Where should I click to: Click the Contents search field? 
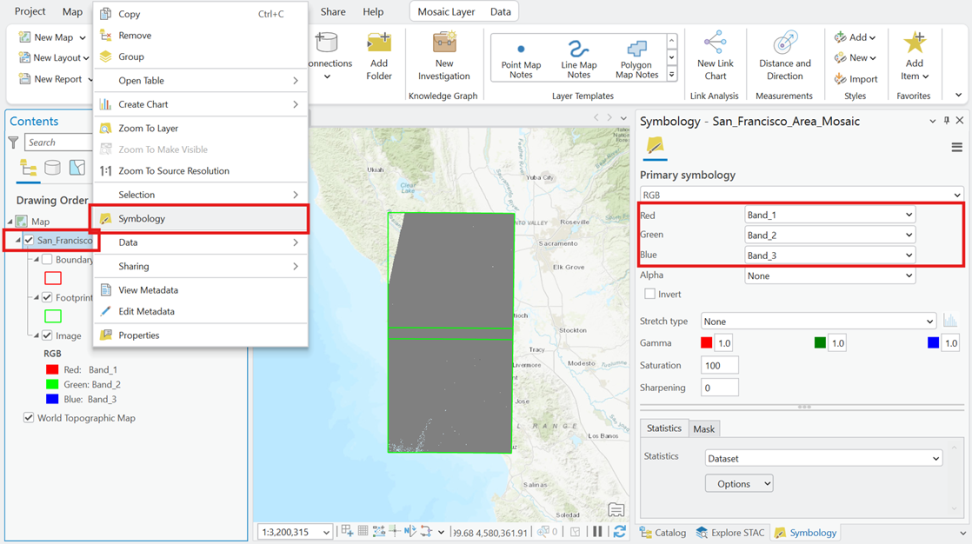pyautogui.click(x=58, y=143)
